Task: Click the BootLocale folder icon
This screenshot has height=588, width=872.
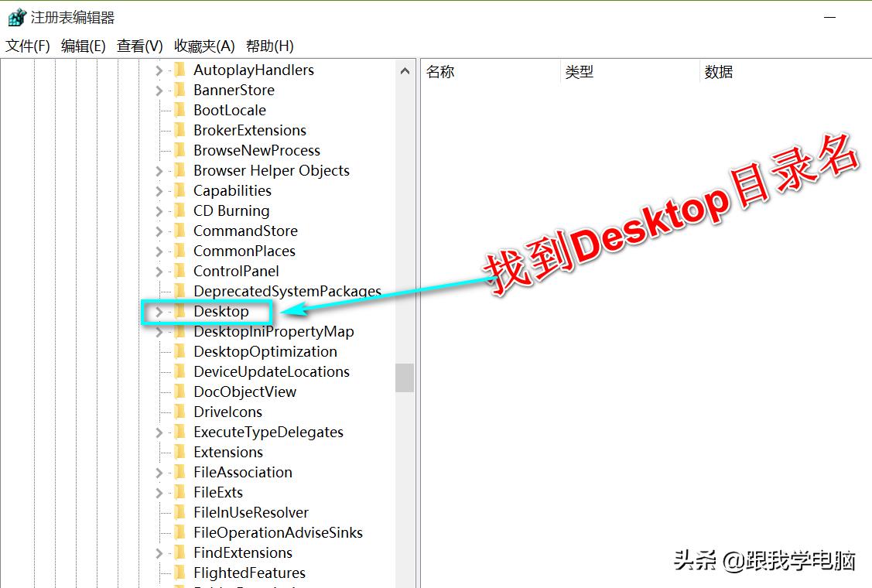Action: [x=180, y=110]
